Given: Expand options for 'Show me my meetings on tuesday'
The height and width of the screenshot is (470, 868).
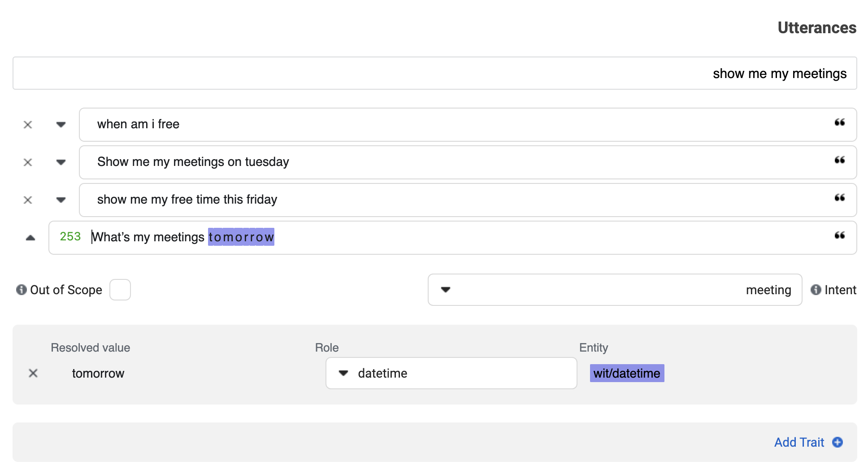Looking at the screenshot, I should tap(61, 162).
